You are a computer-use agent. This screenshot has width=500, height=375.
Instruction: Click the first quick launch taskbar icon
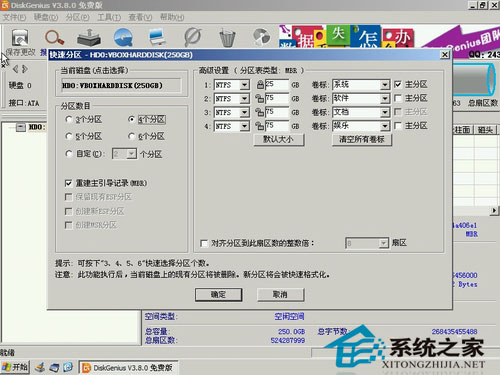pos(40,367)
